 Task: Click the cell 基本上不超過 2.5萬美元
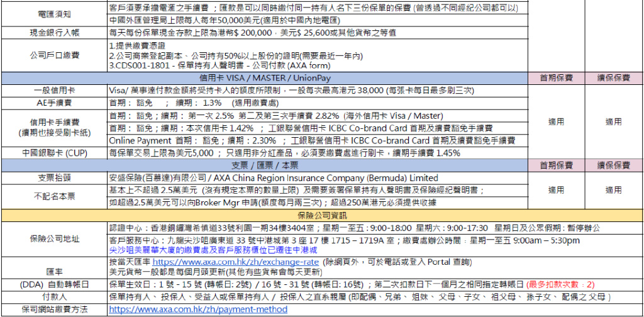317,190
